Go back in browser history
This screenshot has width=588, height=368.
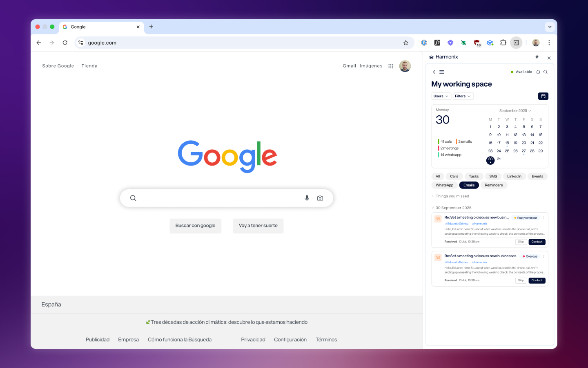click(x=39, y=43)
